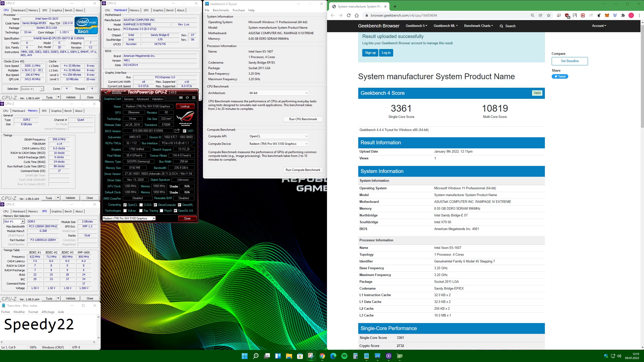Click the red Lookup button in GPU-Z

185,106
